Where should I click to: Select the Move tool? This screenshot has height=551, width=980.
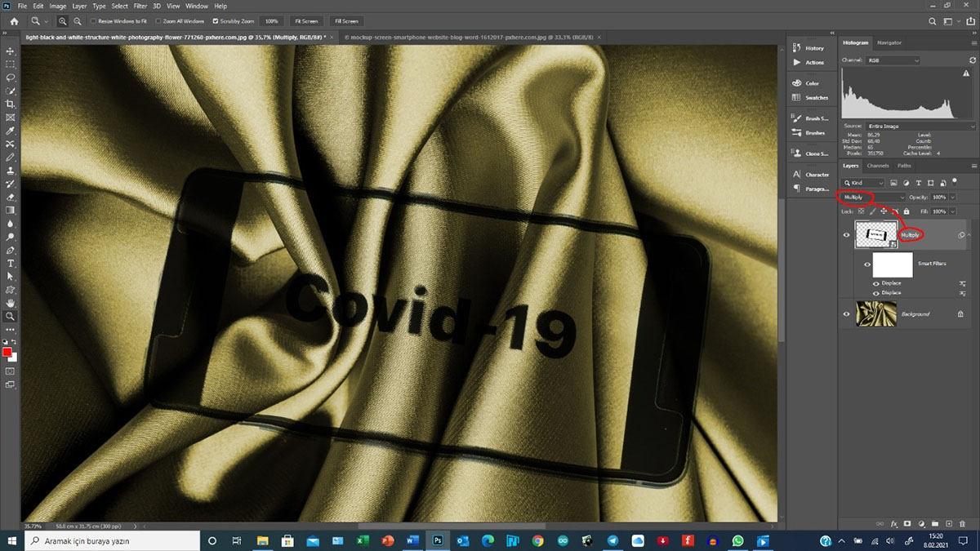11,51
